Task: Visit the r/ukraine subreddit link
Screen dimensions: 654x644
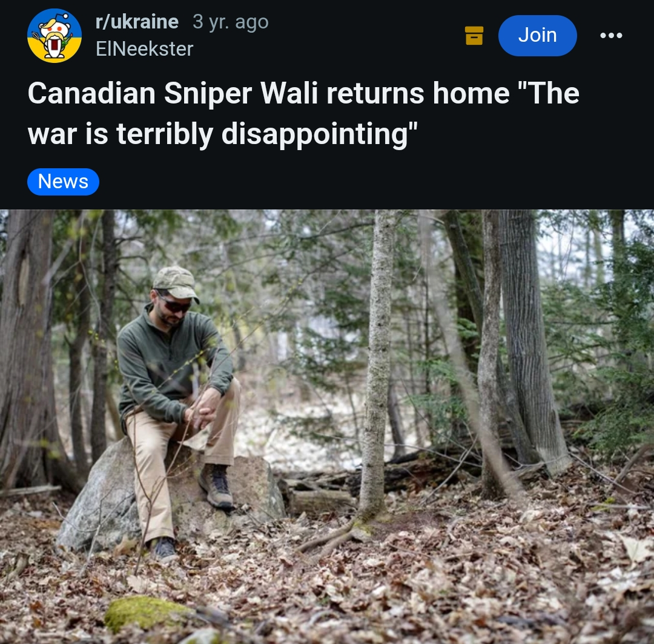Action: coord(137,22)
